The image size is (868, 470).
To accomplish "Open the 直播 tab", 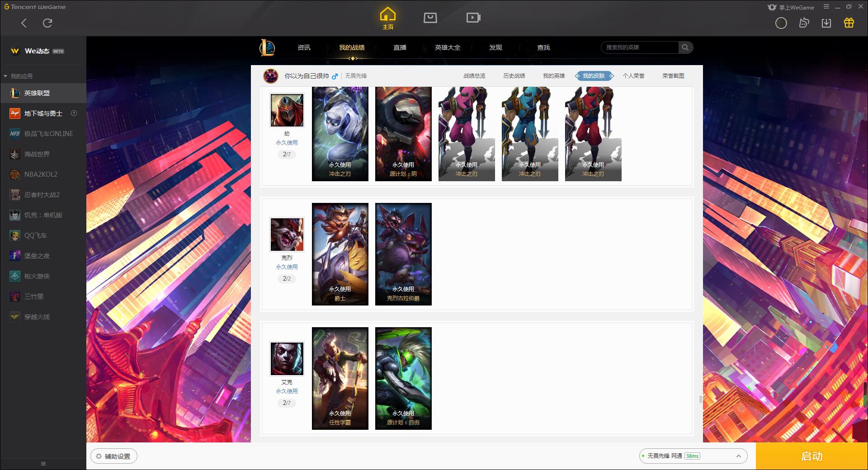I will pyautogui.click(x=400, y=47).
